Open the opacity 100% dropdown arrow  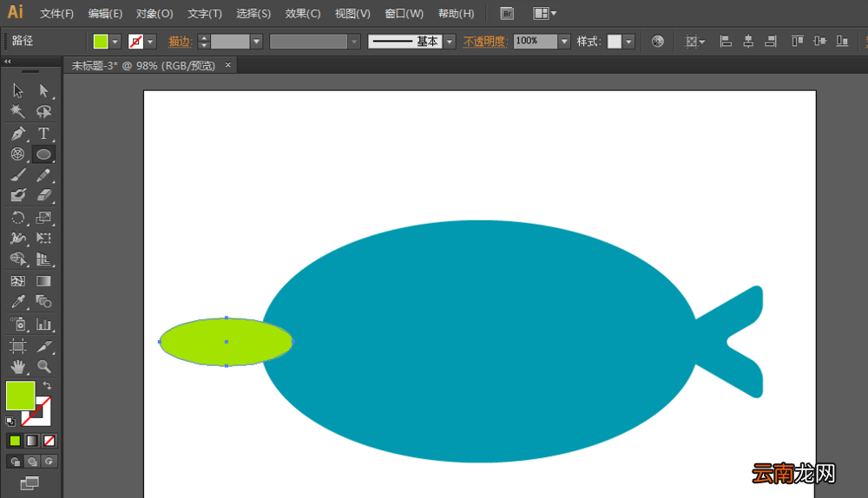tap(563, 42)
